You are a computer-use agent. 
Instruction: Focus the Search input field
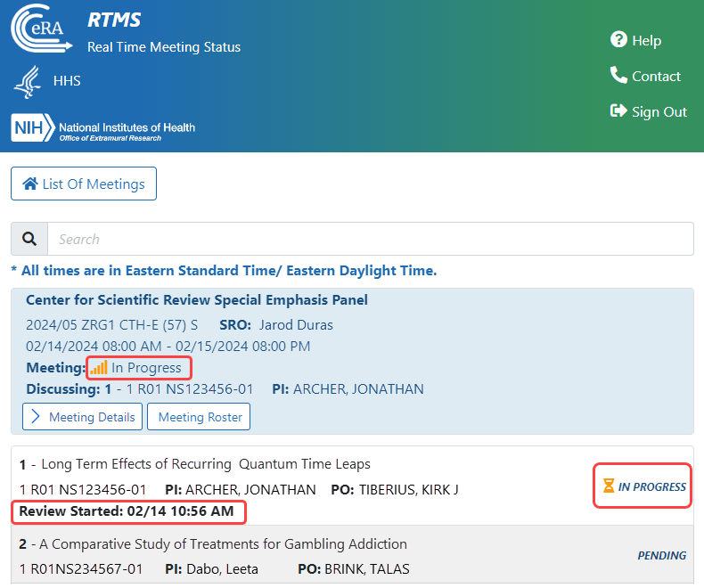tap(371, 239)
